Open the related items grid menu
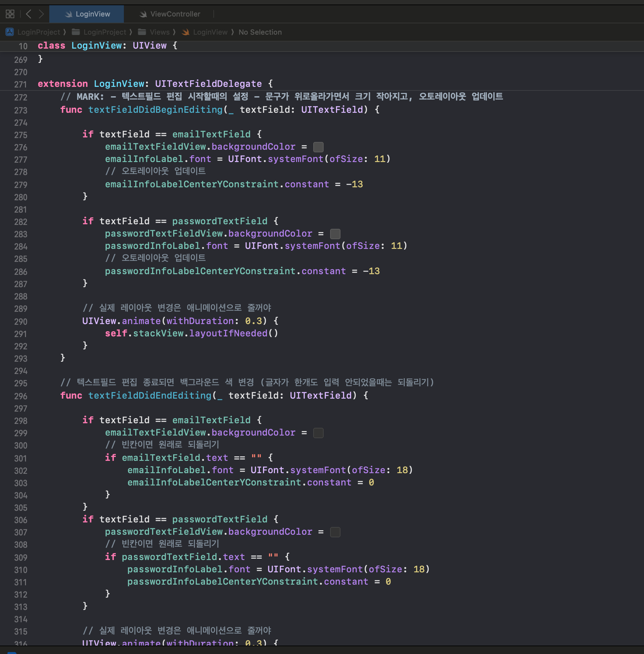This screenshot has height=654, width=644. 10,14
